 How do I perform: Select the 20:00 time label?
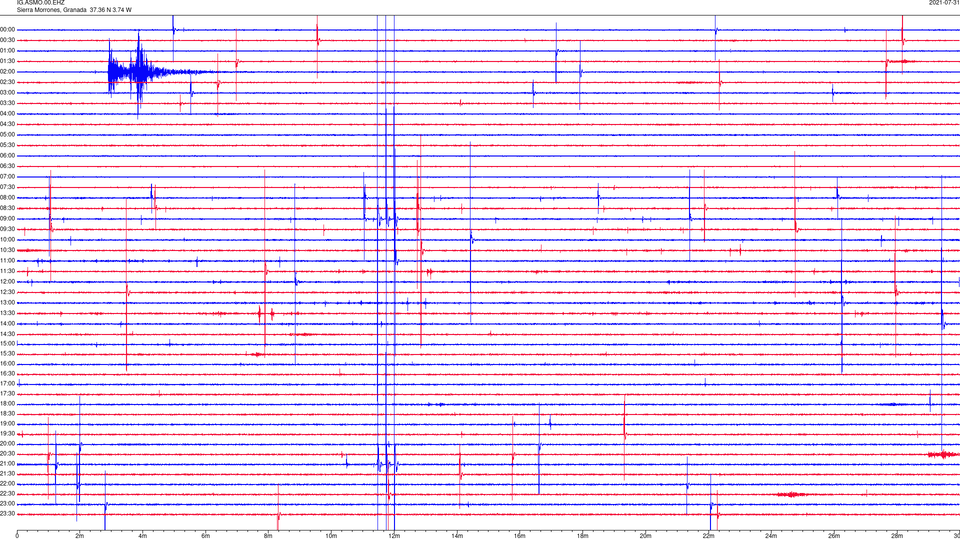coord(7,443)
